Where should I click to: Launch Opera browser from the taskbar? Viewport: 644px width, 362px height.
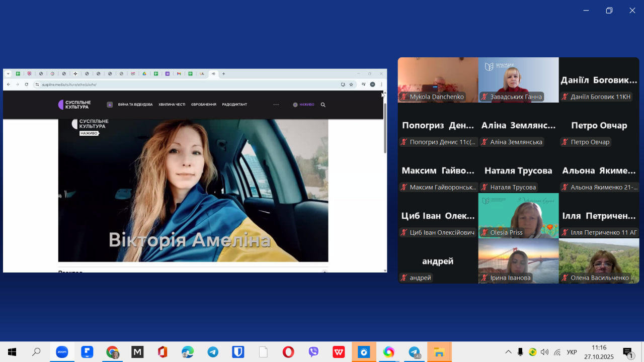[x=288, y=352]
